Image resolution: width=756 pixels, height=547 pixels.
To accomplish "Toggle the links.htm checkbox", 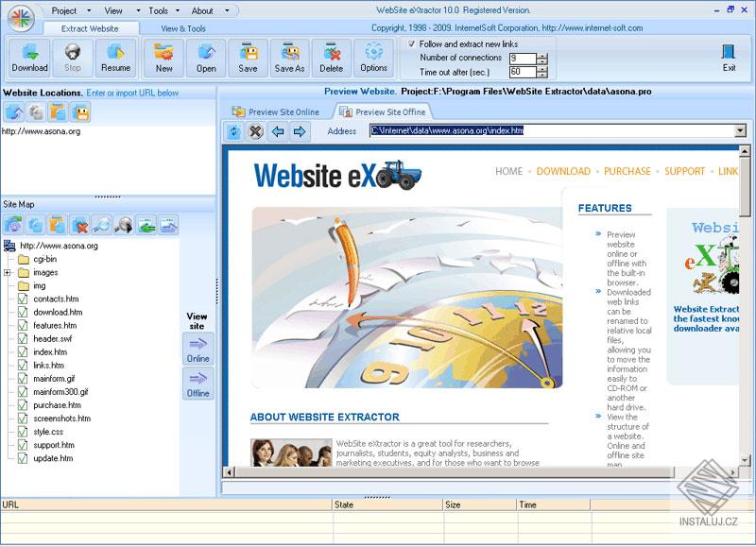I will tap(22, 366).
